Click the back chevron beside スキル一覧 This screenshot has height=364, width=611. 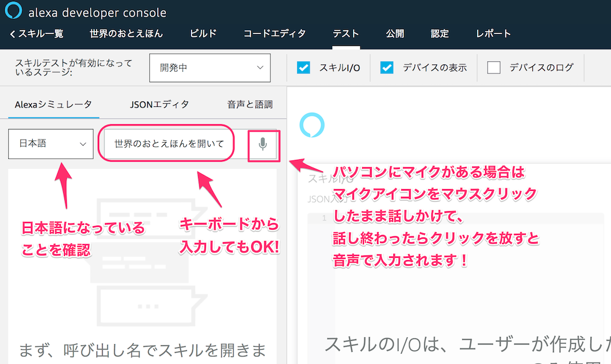[13, 34]
